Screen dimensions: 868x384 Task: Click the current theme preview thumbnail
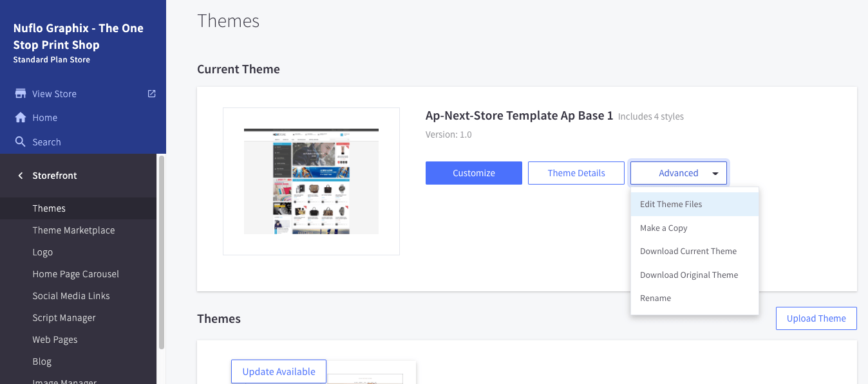coord(311,181)
